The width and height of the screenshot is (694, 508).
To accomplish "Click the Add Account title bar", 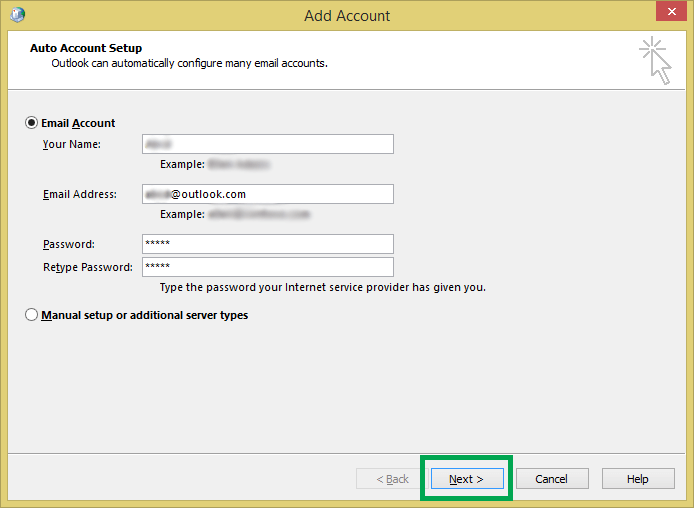I will (x=347, y=15).
